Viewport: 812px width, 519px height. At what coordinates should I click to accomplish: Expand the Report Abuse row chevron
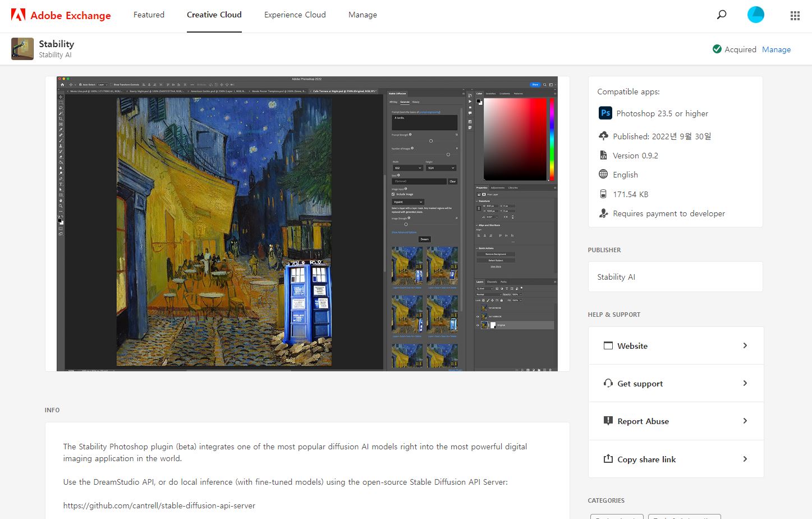(745, 421)
